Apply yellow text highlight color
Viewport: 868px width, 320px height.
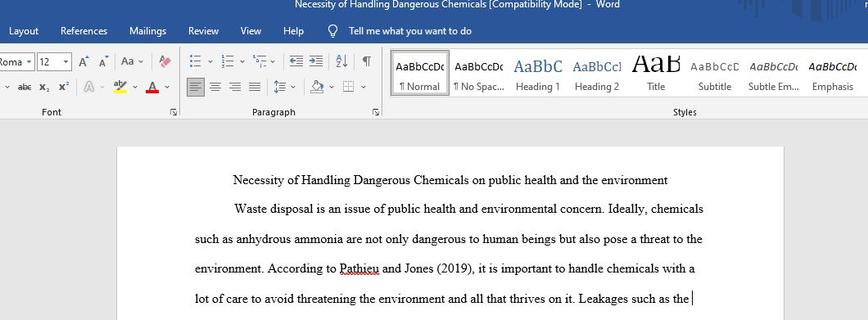120,87
